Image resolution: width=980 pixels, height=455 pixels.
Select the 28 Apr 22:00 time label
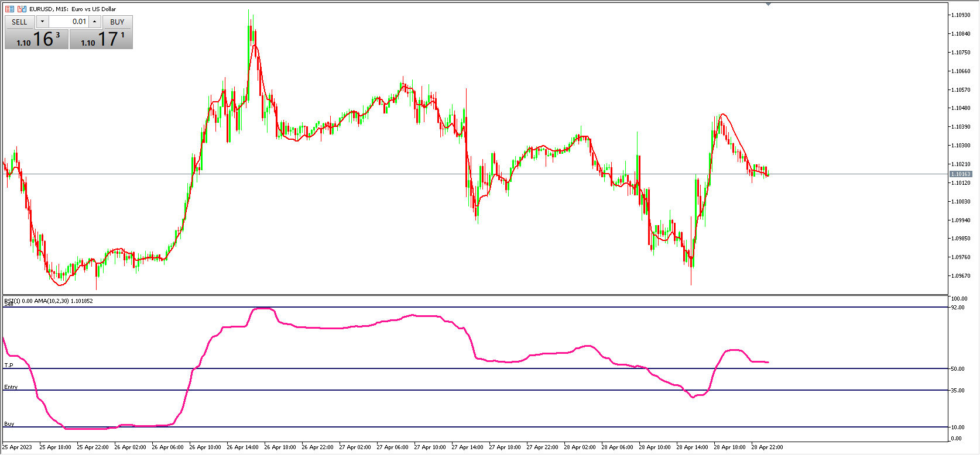(767, 447)
